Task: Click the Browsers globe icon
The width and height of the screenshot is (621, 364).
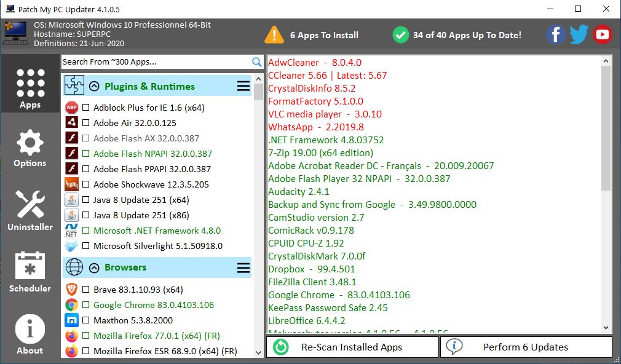Action: 74,267
